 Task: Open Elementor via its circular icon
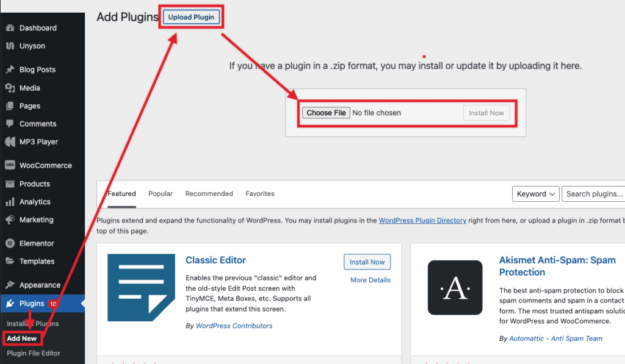[x=10, y=243]
